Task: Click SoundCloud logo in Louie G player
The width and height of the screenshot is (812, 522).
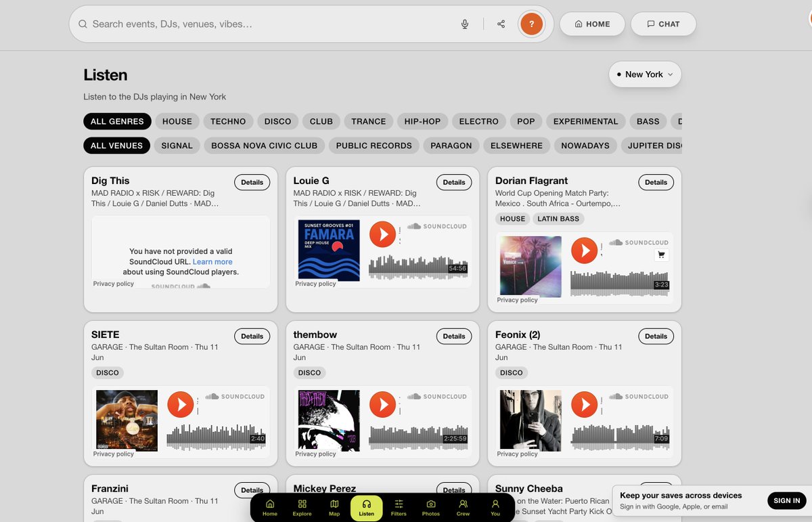Action: point(437,226)
